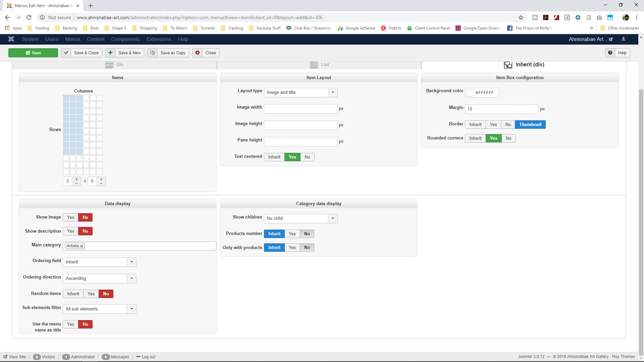Image resolution: width=644 pixels, height=362 pixels.
Task: Select the Div grid layout icon
Action: point(109,65)
